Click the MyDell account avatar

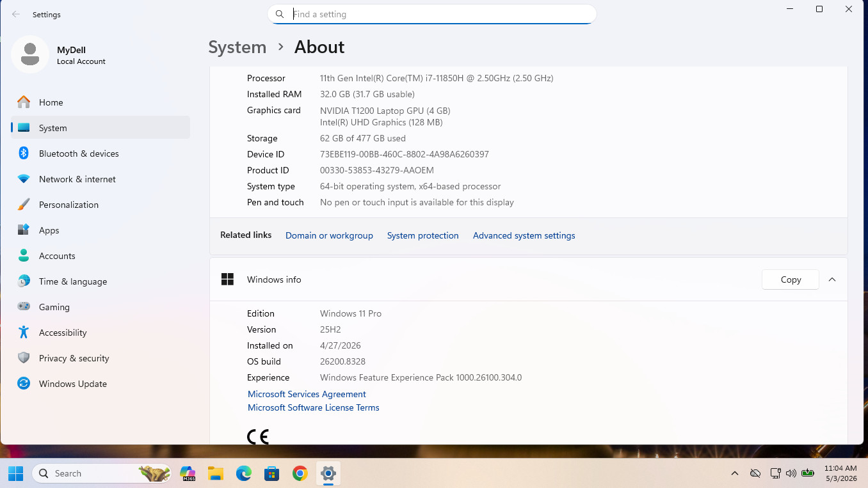click(x=30, y=55)
